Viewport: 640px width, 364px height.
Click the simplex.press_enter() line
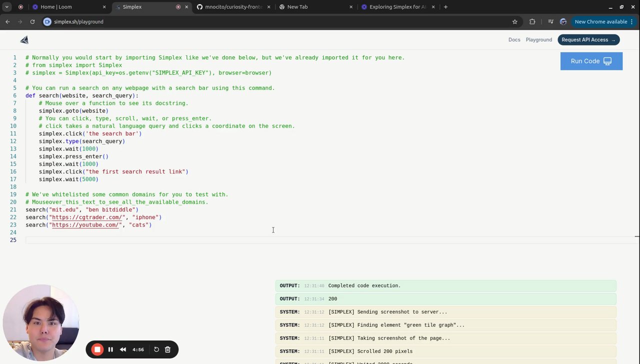click(x=73, y=156)
